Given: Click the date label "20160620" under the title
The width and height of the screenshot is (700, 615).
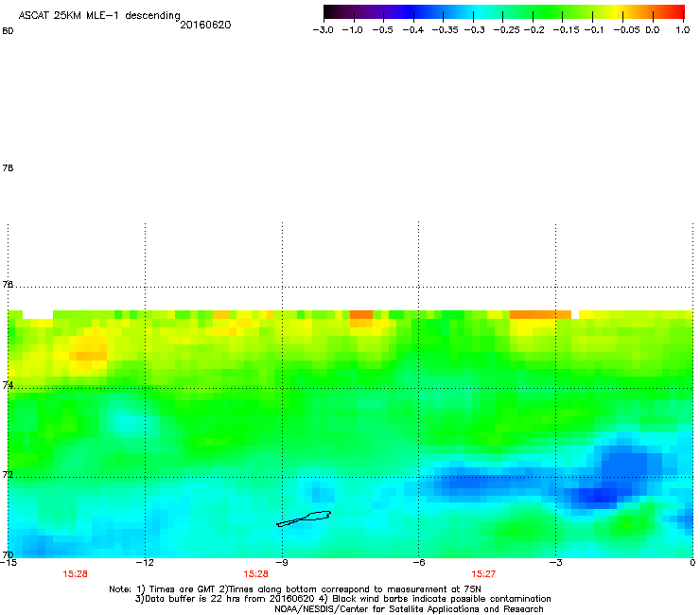Looking at the screenshot, I should point(205,25).
